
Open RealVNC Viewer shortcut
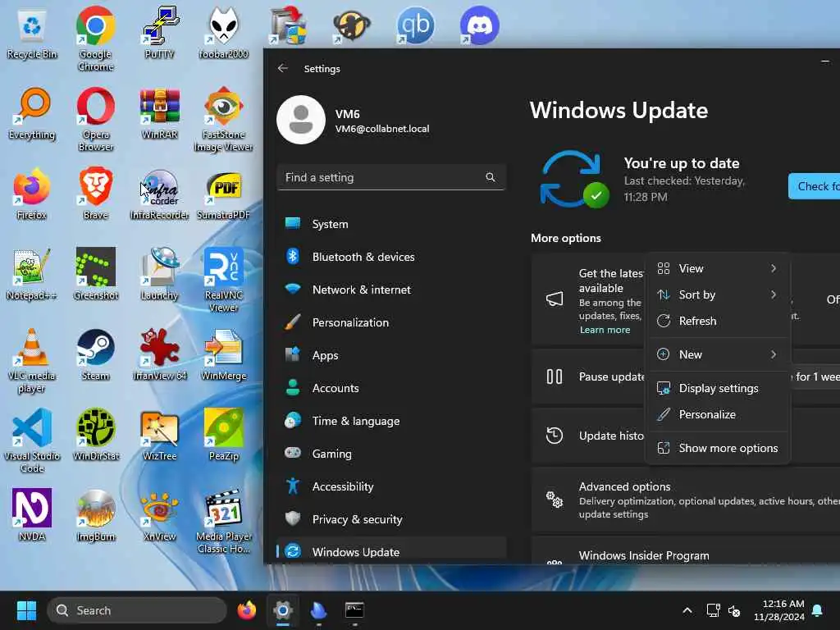point(223,280)
